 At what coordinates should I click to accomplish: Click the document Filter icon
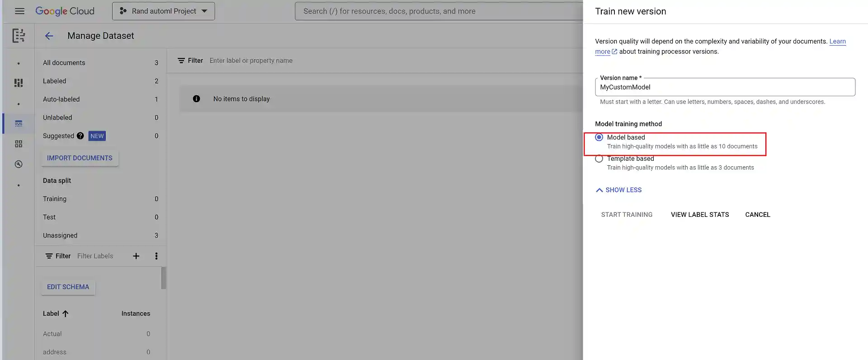click(x=181, y=61)
